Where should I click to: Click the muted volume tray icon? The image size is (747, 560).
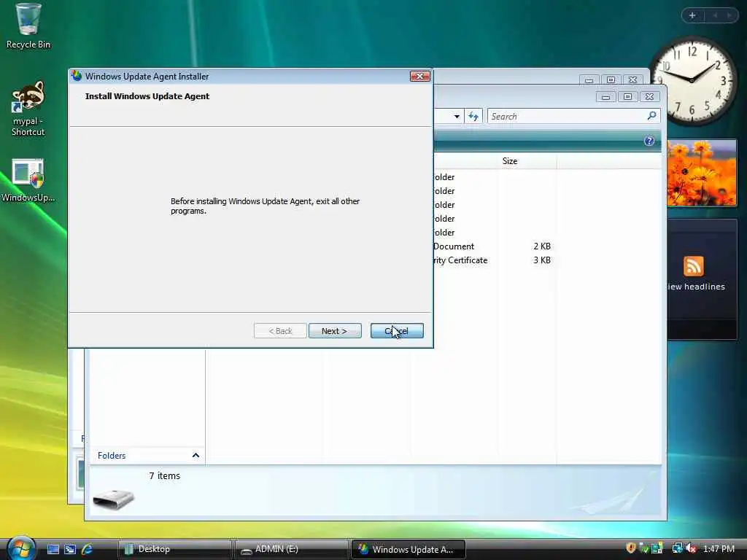click(x=691, y=548)
